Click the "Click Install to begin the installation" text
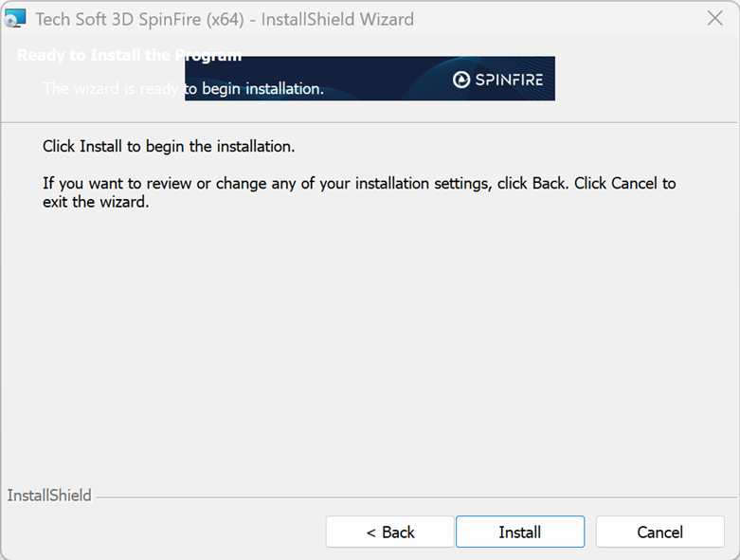Image resolution: width=740 pixels, height=560 pixels. pyautogui.click(x=169, y=147)
